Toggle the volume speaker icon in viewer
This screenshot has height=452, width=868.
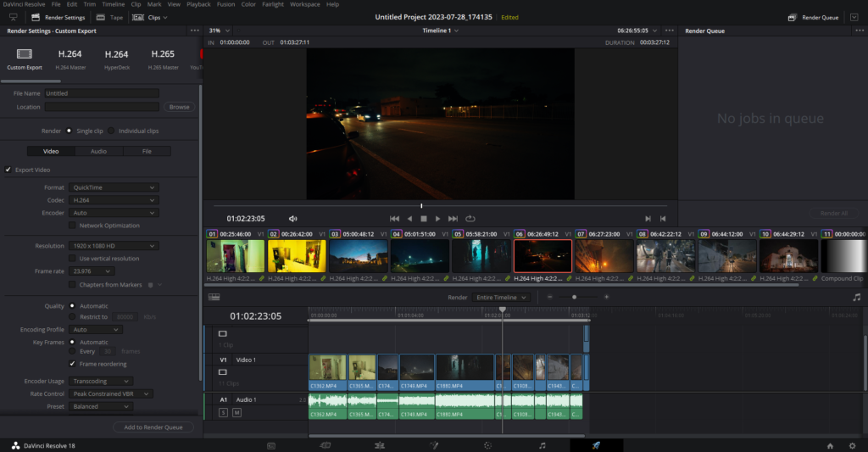pyautogui.click(x=292, y=219)
